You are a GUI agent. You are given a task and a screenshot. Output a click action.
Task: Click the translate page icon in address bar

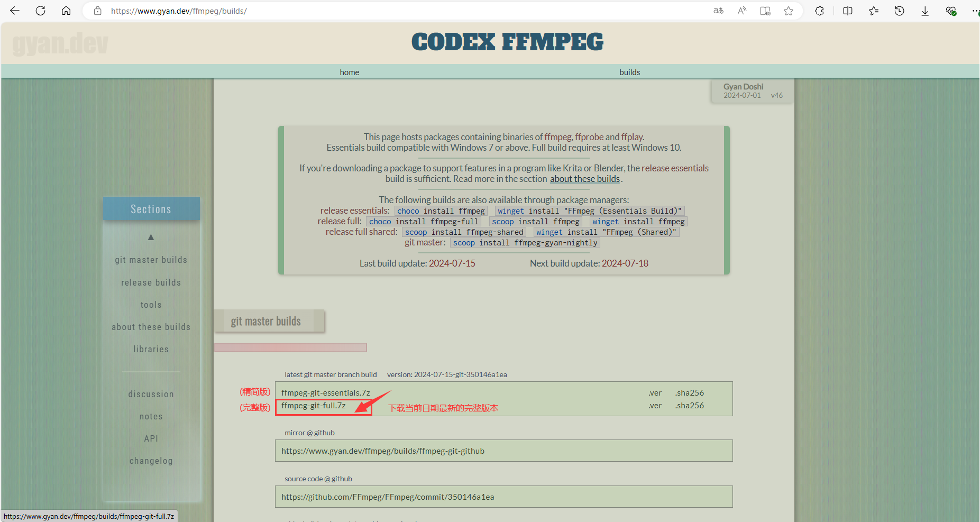click(718, 11)
